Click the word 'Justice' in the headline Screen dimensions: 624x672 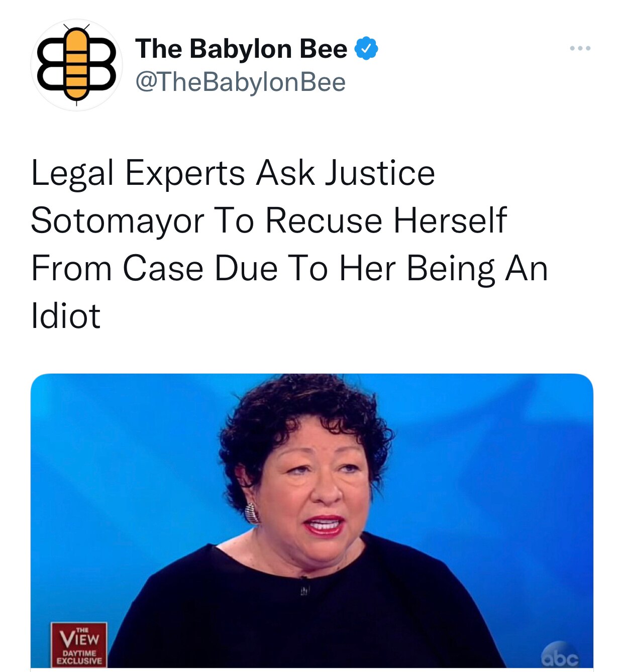(380, 173)
